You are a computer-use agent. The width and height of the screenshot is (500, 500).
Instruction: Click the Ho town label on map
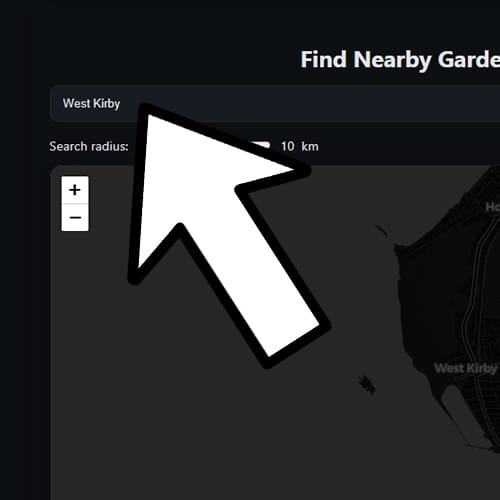pyautogui.click(x=493, y=207)
